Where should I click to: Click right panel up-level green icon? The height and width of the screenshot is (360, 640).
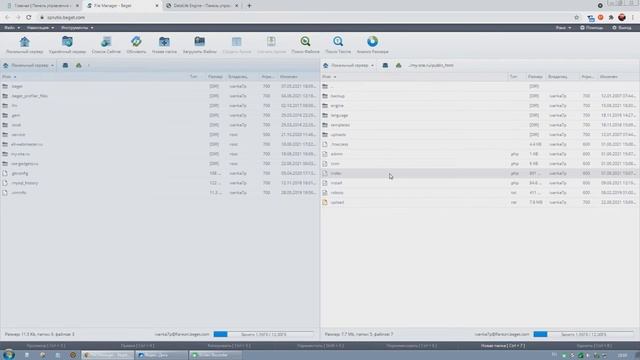click(398, 65)
